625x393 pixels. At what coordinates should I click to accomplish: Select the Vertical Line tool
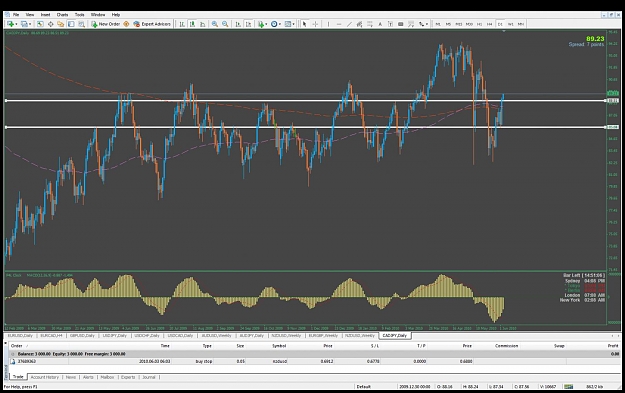pyautogui.click(x=328, y=24)
